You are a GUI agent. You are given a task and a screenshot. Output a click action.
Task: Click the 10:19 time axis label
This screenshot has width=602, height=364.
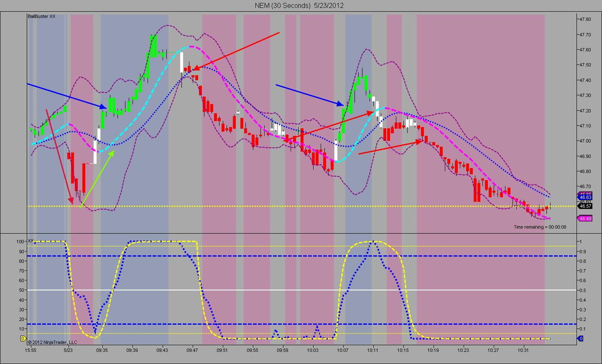433,350
